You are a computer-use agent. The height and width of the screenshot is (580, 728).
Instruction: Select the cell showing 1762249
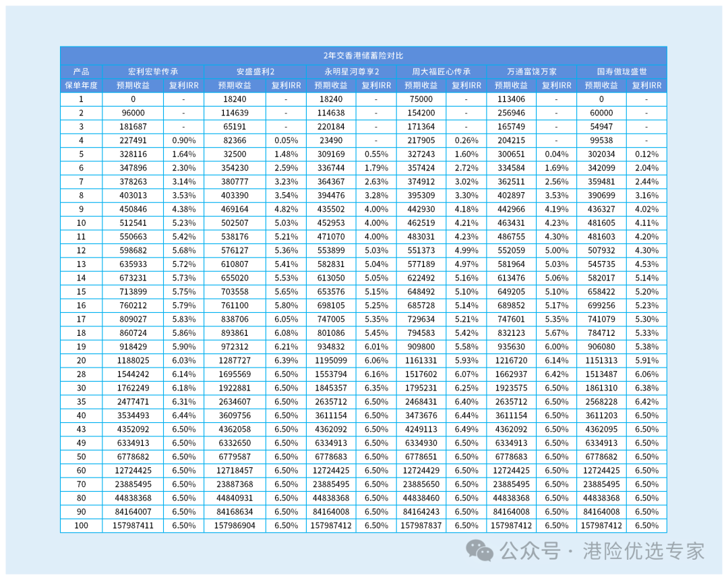(133, 388)
